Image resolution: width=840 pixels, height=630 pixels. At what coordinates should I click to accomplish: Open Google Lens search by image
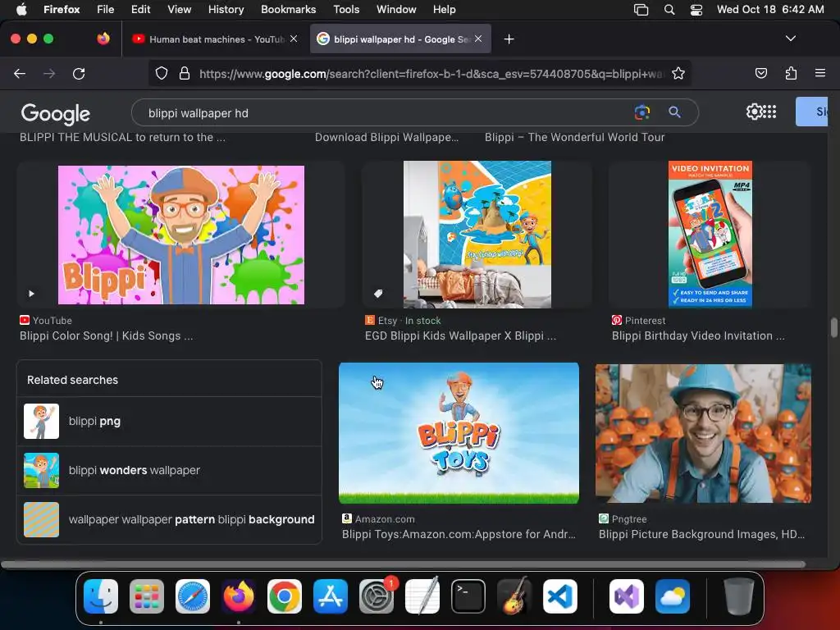pyautogui.click(x=641, y=112)
